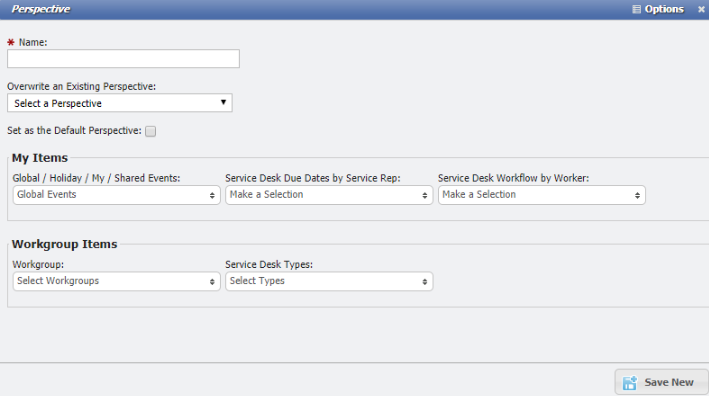The height and width of the screenshot is (396, 709).
Task: Open the Overwrite an Existing Perspective dropdown
Action: 120,103
